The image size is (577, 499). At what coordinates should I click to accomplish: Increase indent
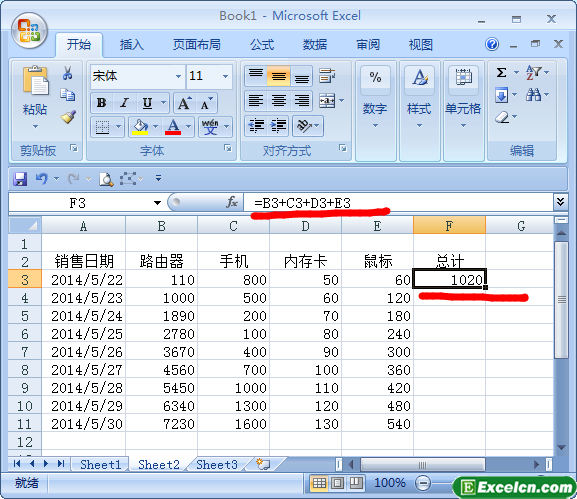pyautogui.click(x=279, y=126)
